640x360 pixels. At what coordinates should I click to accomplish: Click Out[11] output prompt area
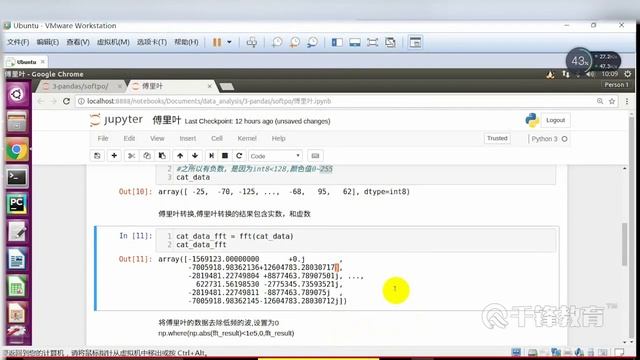(x=135, y=259)
